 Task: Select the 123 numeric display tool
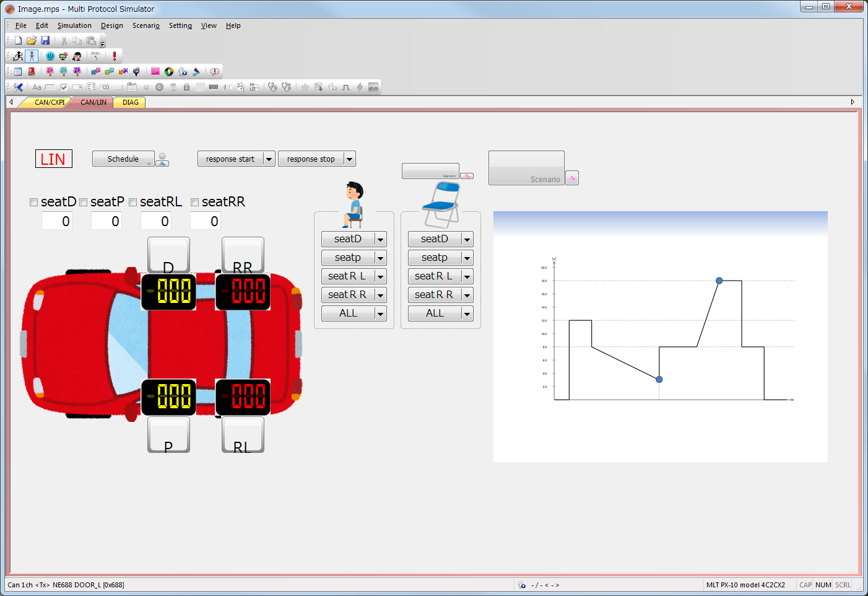(105, 87)
